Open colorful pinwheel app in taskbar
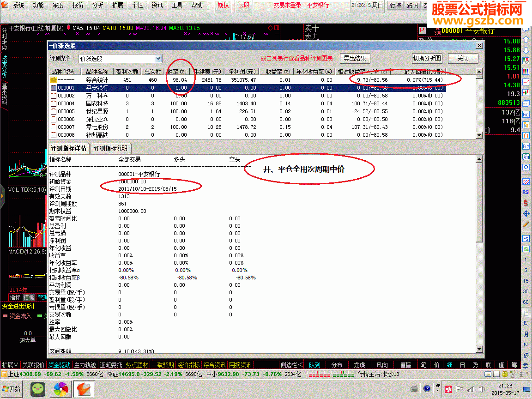 (x=60, y=389)
